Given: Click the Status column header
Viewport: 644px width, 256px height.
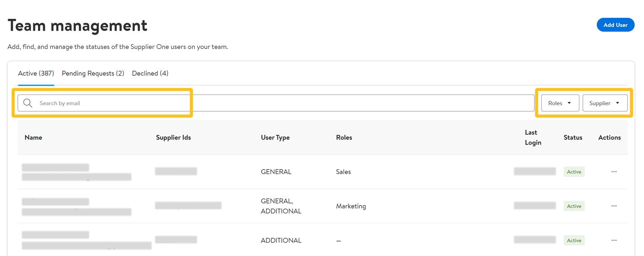Looking at the screenshot, I should [x=573, y=137].
